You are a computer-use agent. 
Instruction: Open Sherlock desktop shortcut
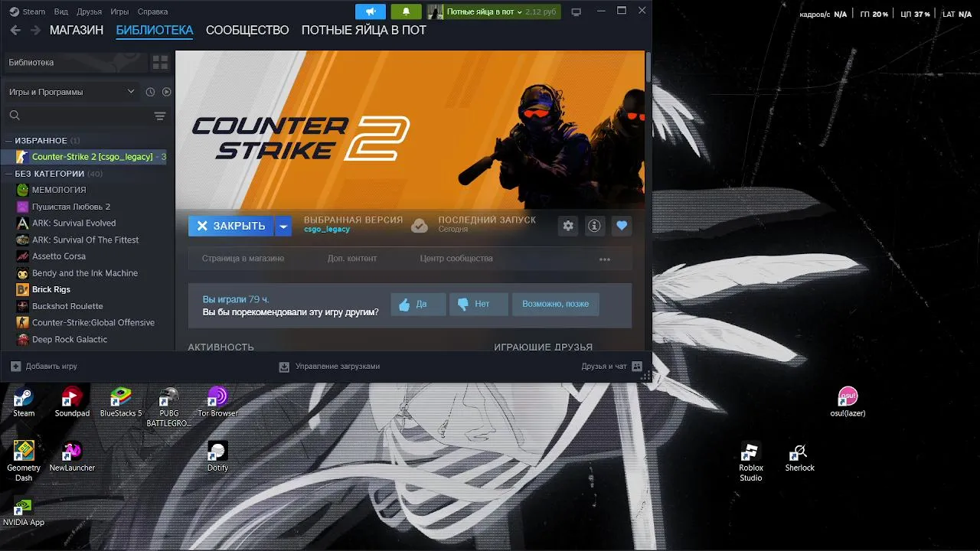pos(799,457)
